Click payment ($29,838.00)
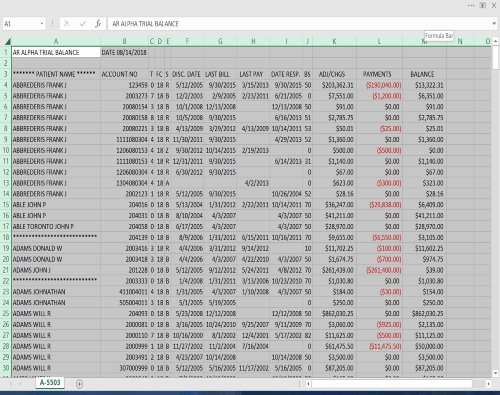This screenshot has height=395, width=500. pyautogui.click(x=379, y=205)
